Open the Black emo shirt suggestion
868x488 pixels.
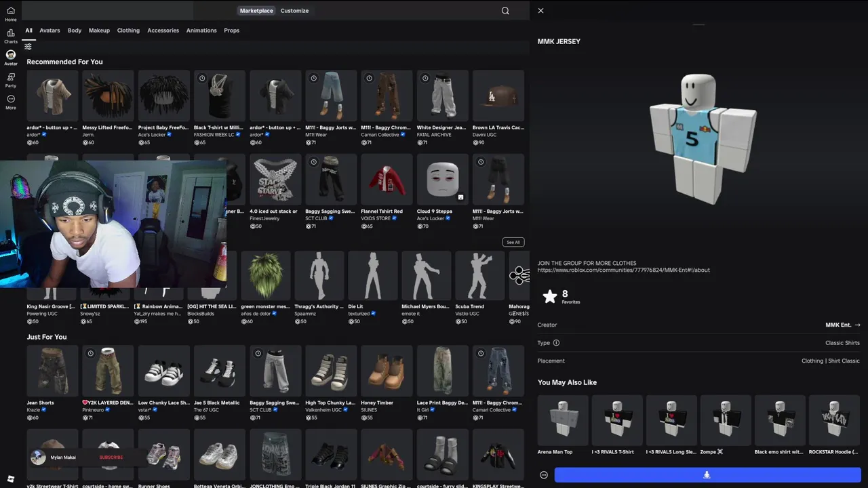(780, 425)
